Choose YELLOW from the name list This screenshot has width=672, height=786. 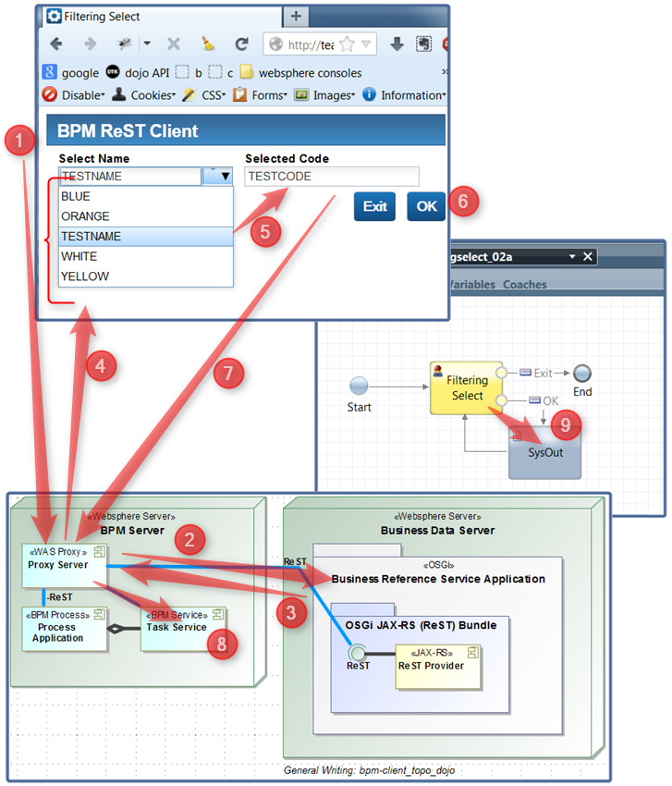146,276
